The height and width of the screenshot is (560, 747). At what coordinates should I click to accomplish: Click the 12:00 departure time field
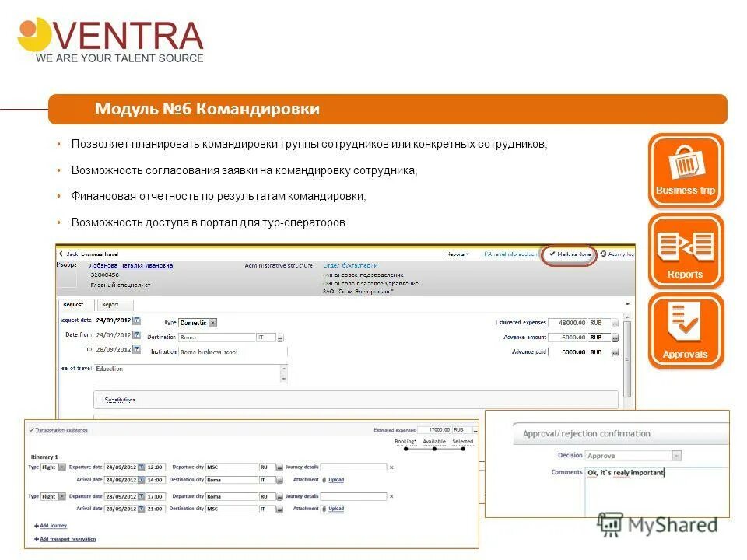(x=156, y=467)
